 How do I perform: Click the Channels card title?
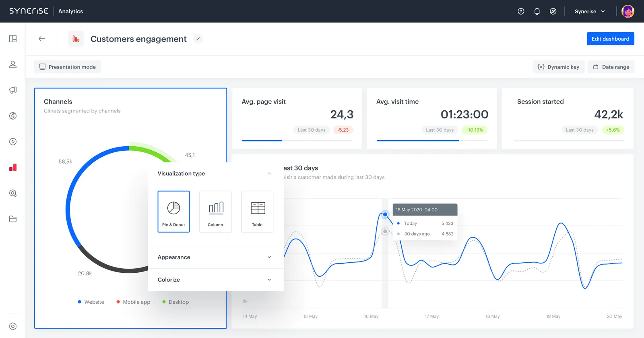coord(58,102)
